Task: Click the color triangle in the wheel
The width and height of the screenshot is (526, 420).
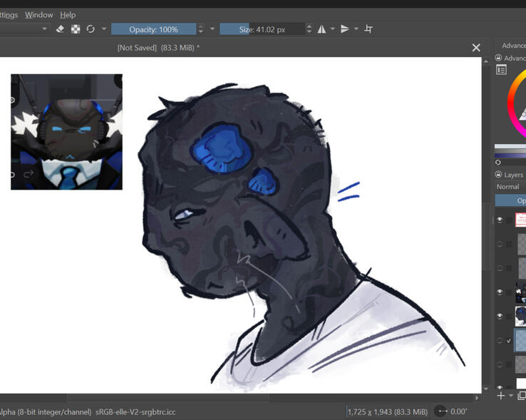Action: 523,114
